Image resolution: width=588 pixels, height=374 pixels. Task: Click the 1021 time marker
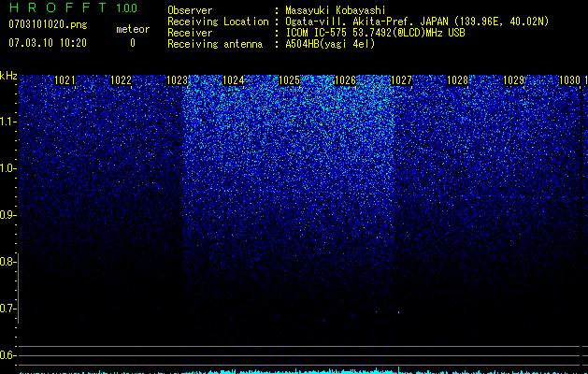point(65,80)
